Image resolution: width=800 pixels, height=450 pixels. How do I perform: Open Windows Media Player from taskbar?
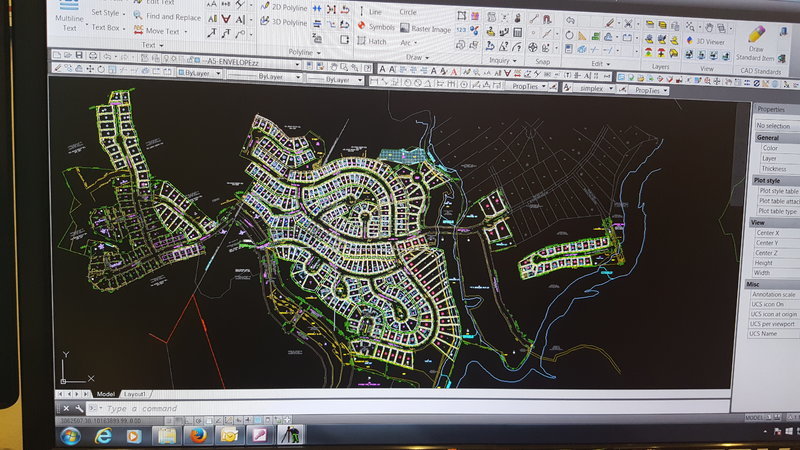[x=134, y=436]
